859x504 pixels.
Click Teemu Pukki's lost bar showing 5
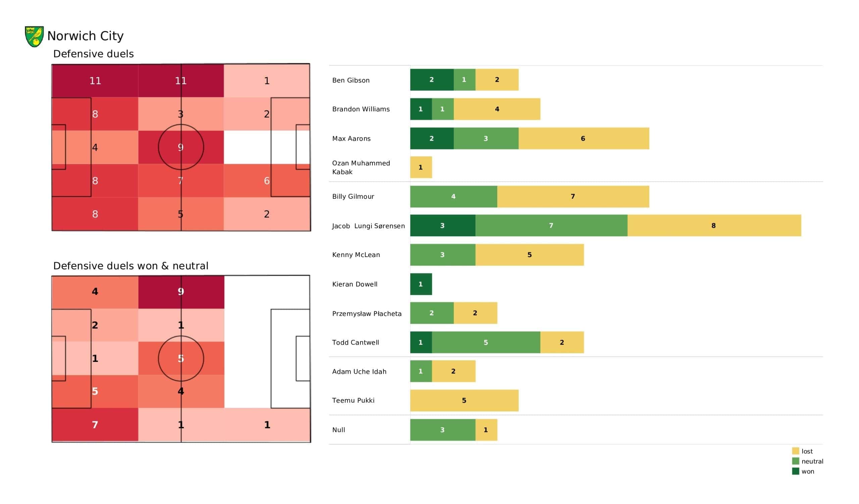coord(465,400)
